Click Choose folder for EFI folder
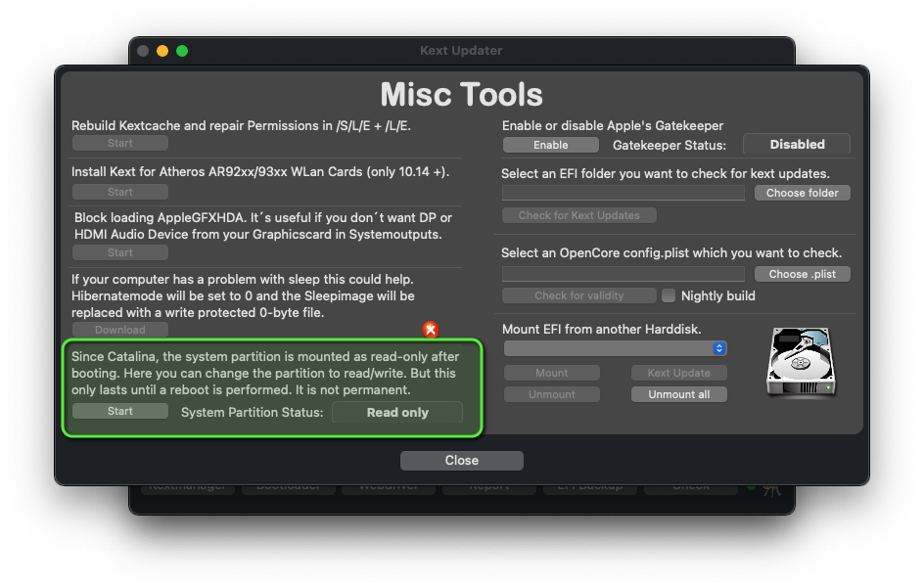The width and height of the screenshot is (924, 587). click(802, 193)
